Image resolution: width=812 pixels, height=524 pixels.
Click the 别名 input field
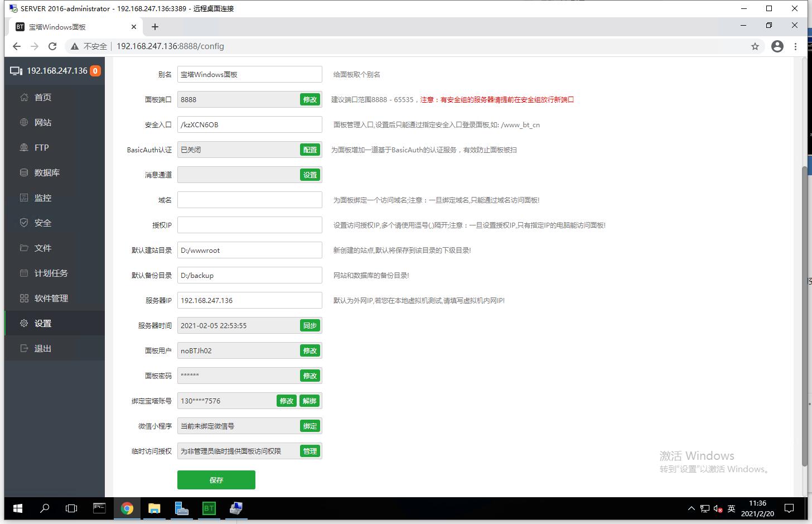click(250, 74)
